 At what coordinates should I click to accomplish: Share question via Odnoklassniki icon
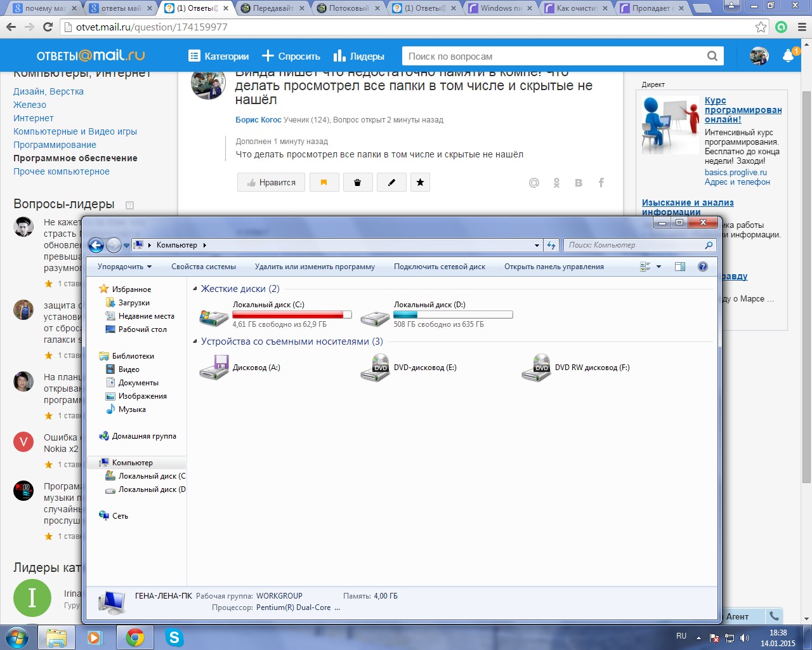(556, 183)
